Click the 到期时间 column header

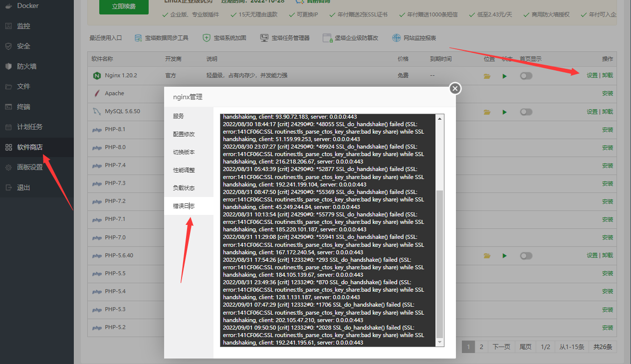(441, 59)
